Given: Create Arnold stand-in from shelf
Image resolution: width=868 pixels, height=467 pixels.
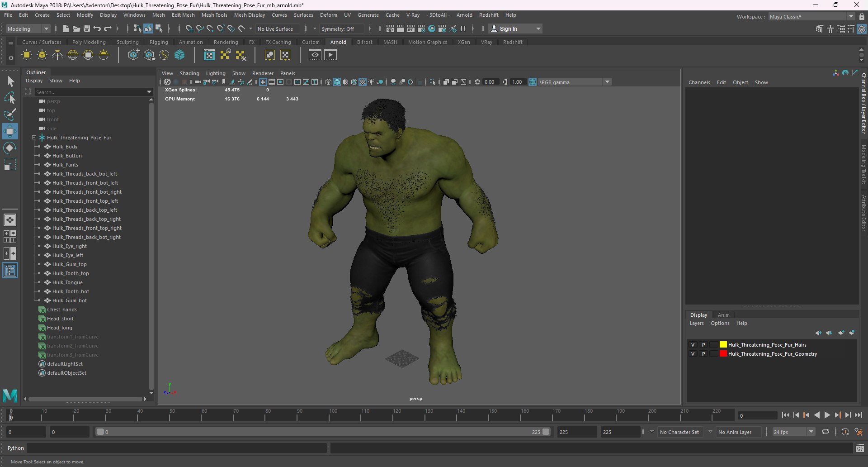Looking at the screenshot, I should point(134,55).
